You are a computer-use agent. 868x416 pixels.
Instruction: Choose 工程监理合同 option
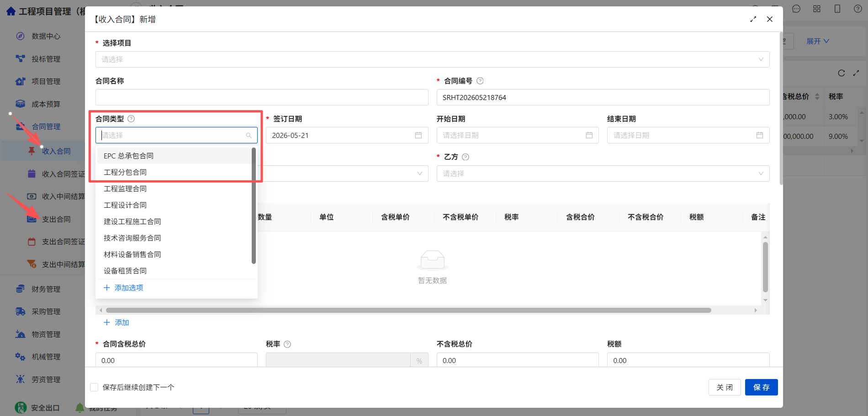(175, 189)
